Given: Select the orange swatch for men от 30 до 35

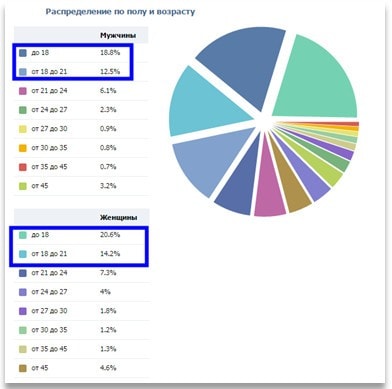Looking at the screenshot, I should [23, 148].
